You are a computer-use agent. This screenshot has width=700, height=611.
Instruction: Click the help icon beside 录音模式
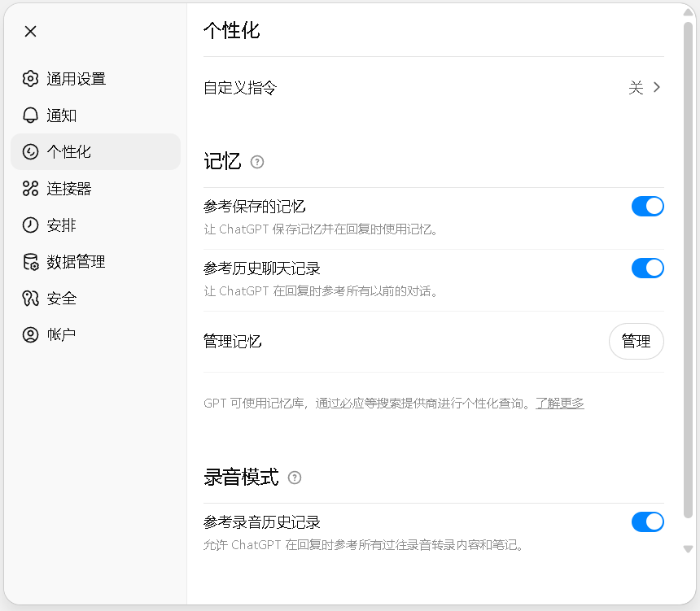(295, 478)
